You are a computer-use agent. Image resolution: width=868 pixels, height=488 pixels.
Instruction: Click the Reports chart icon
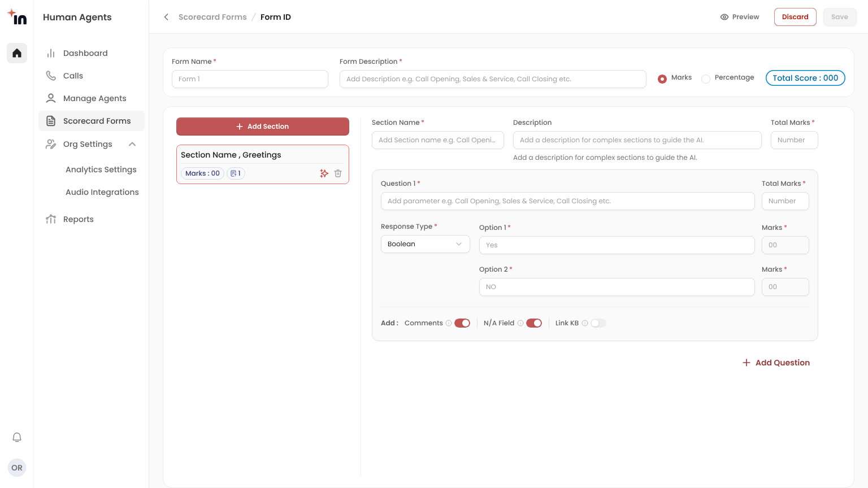[51, 219]
